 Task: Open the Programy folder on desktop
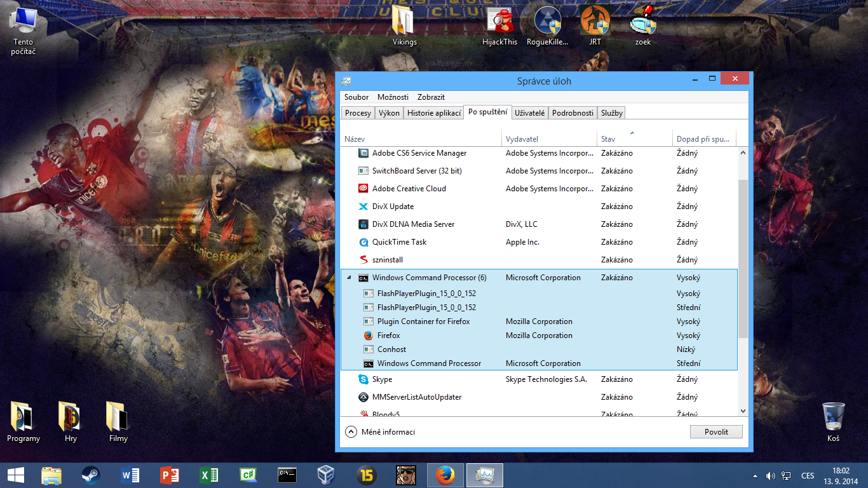[24, 422]
